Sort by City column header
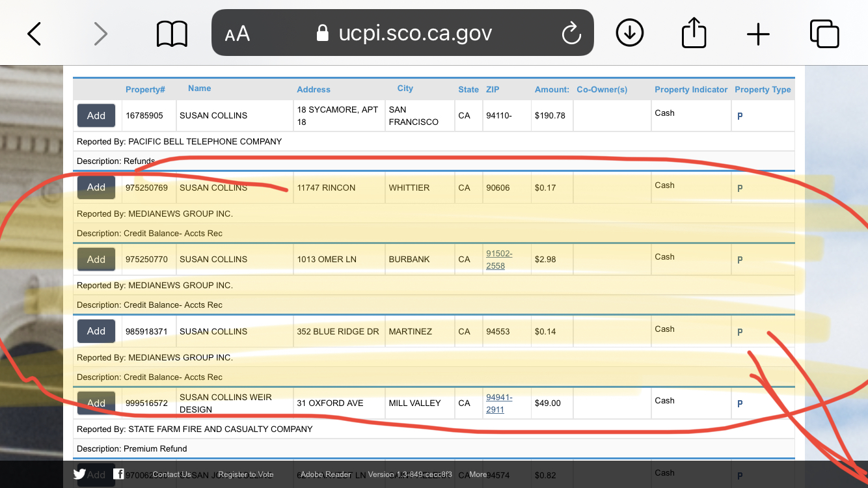This screenshot has height=488, width=868. click(405, 88)
